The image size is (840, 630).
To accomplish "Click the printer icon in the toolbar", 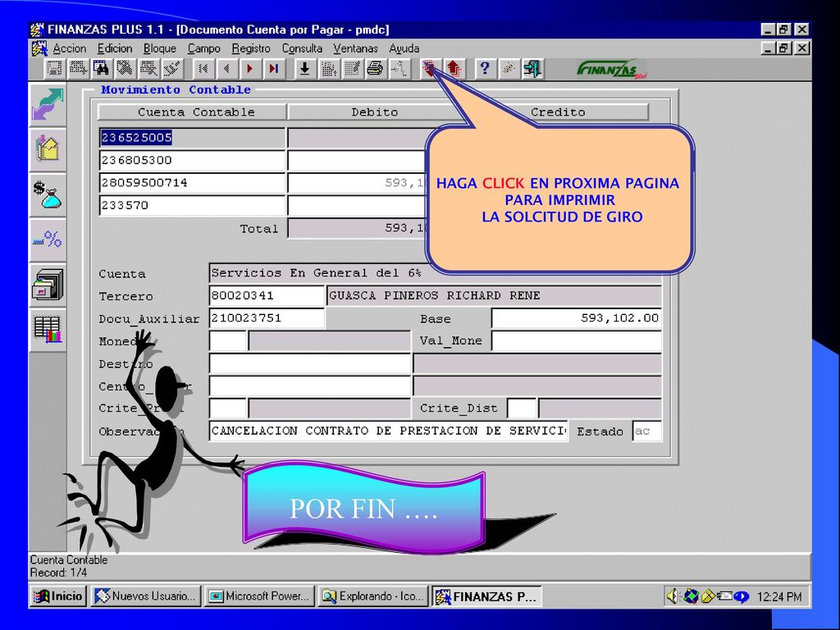I will (x=376, y=69).
